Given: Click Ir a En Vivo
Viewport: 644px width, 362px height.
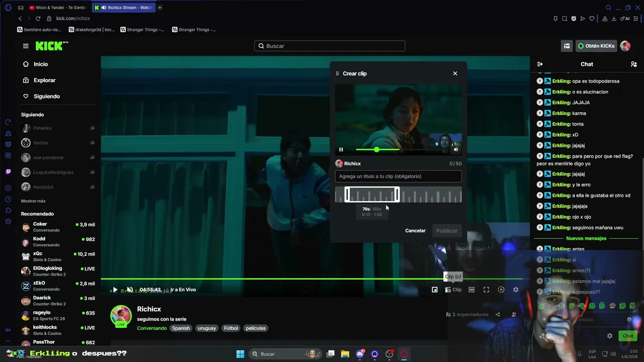Looking at the screenshot, I should click(x=183, y=290).
